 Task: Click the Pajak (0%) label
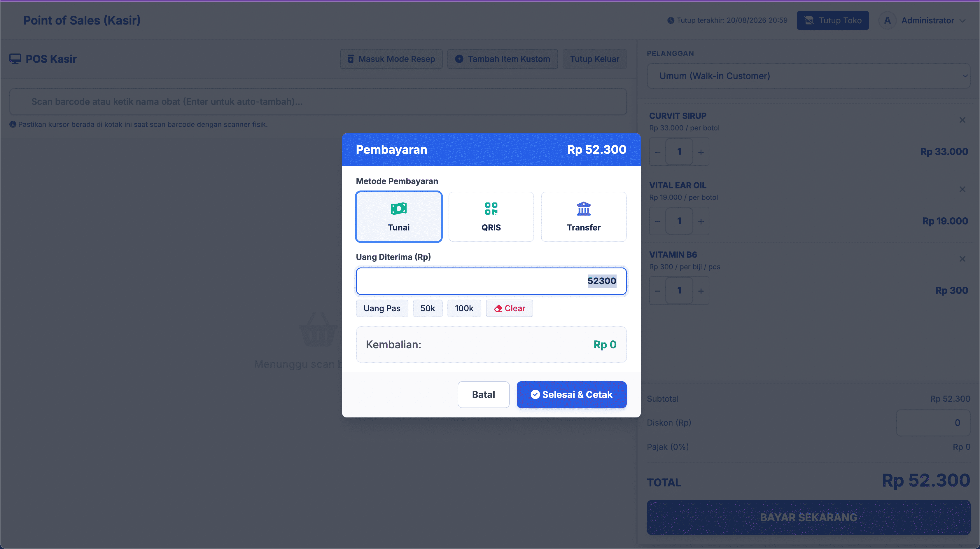(668, 447)
